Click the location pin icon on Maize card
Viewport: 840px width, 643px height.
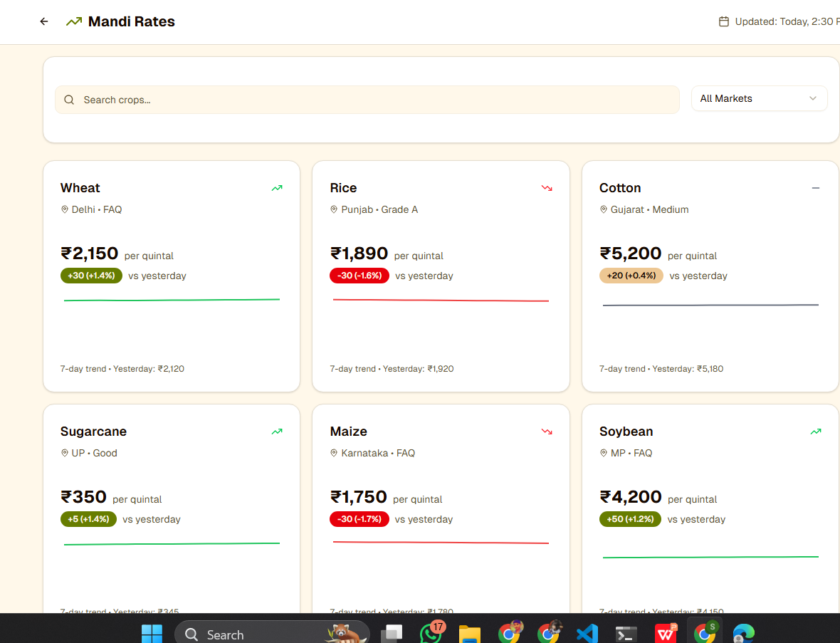coord(334,453)
